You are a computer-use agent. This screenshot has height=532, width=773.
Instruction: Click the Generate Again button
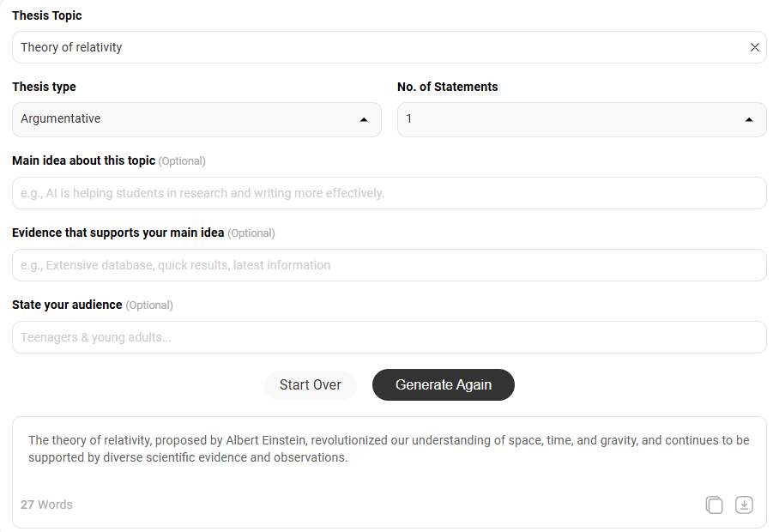pos(444,385)
